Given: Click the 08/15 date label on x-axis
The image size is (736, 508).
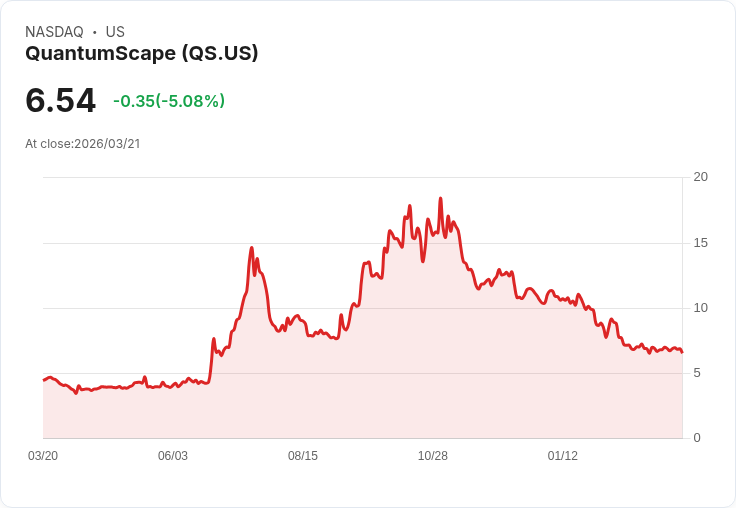Looking at the screenshot, I should 303,456.
